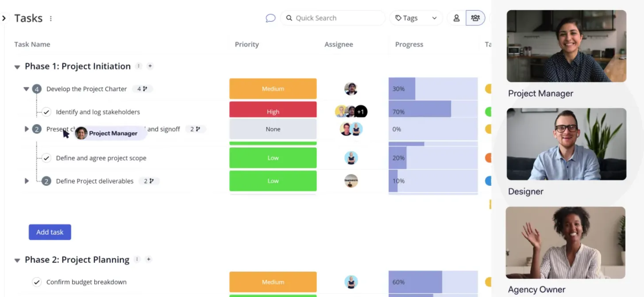Click the plus icon beside Phase 2
The width and height of the screenshot is (644, 297).
point(149,259)
